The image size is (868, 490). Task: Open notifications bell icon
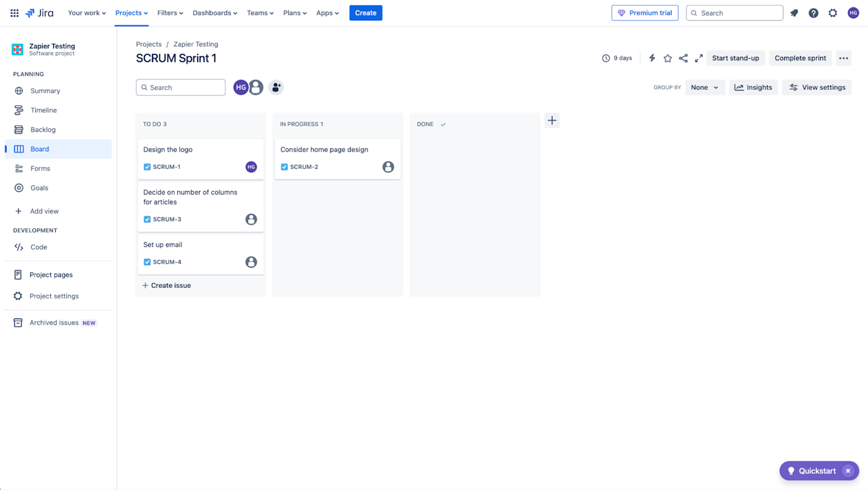(794, 13)
